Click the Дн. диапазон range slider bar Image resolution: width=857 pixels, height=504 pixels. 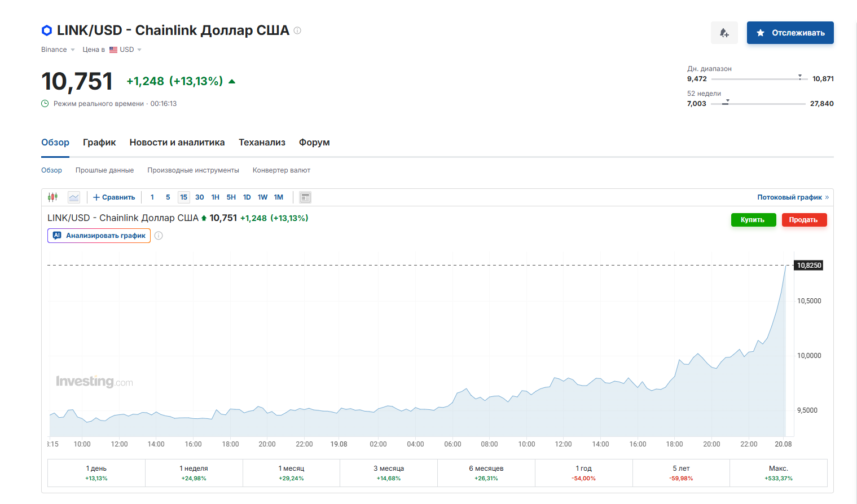(759, 79)
